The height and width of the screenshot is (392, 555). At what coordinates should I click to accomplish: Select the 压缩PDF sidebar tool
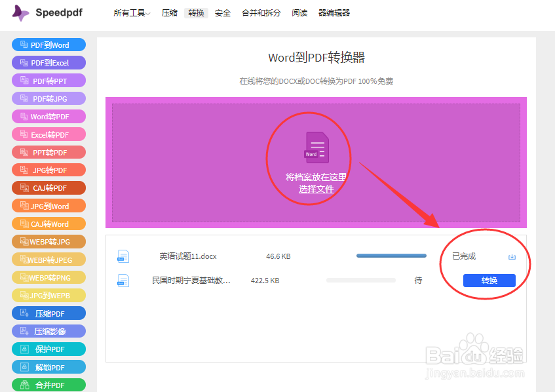pos(48,313)
